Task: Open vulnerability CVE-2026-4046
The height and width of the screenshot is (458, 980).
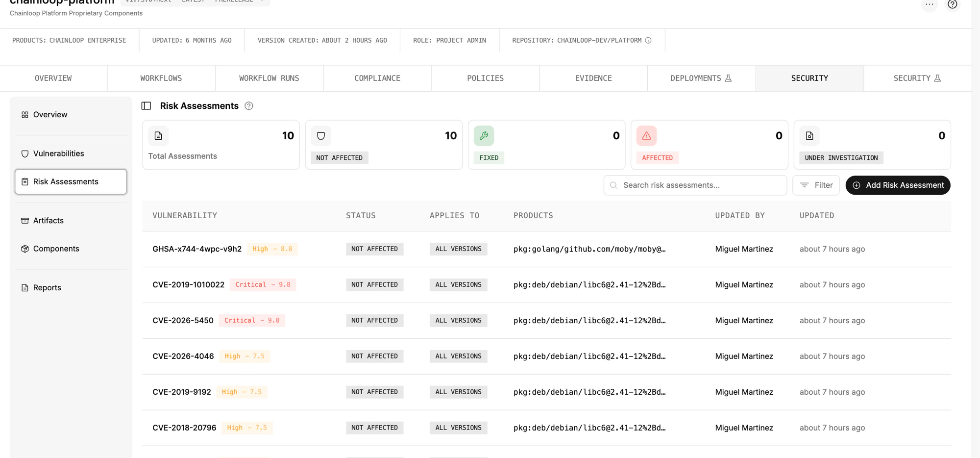Action: [183, 356]
